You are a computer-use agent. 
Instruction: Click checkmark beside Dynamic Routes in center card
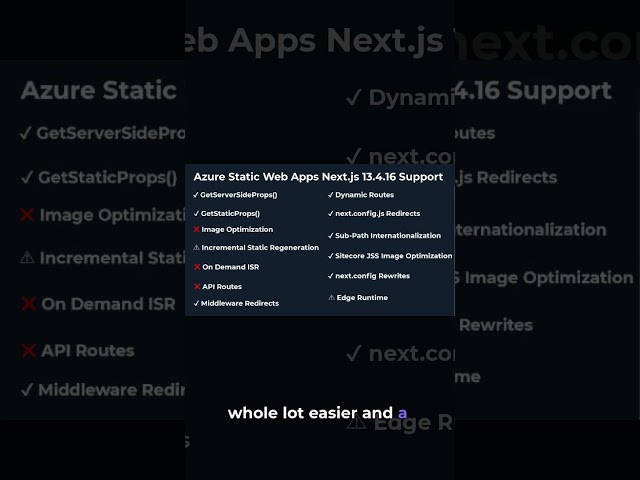coord(331,195)
